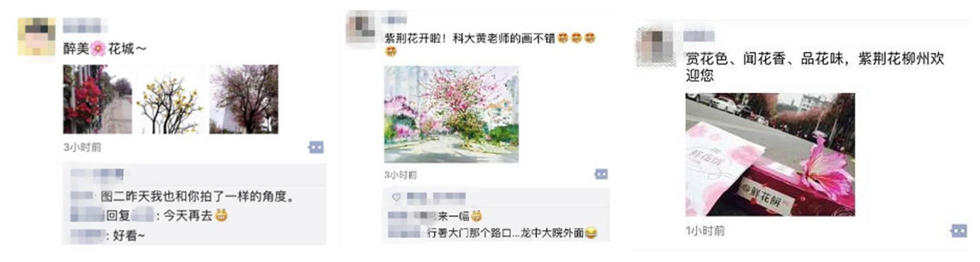
Task: Open pink flowering tree photo thumbnail
Action: pyautogui.click(x=243, y=99)
